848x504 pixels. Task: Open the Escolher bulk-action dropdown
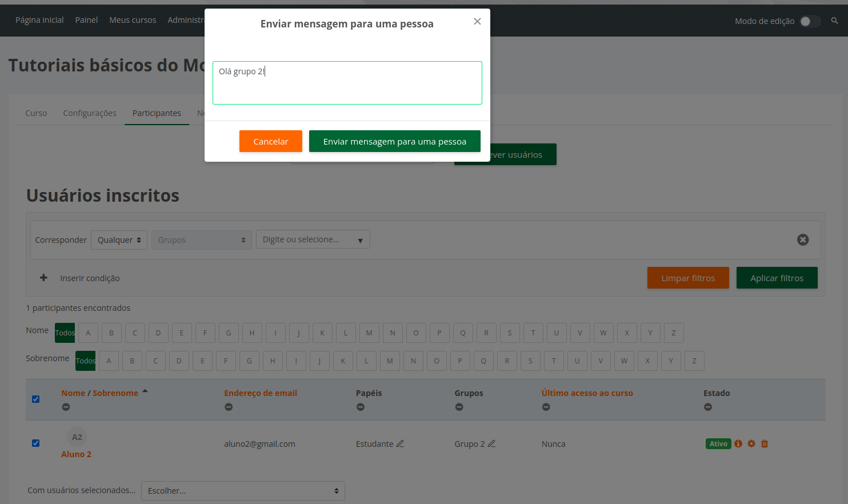(242, 490)
